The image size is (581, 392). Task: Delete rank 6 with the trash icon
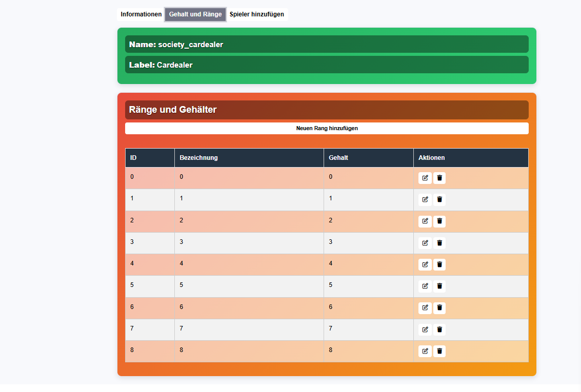(439, 308)
